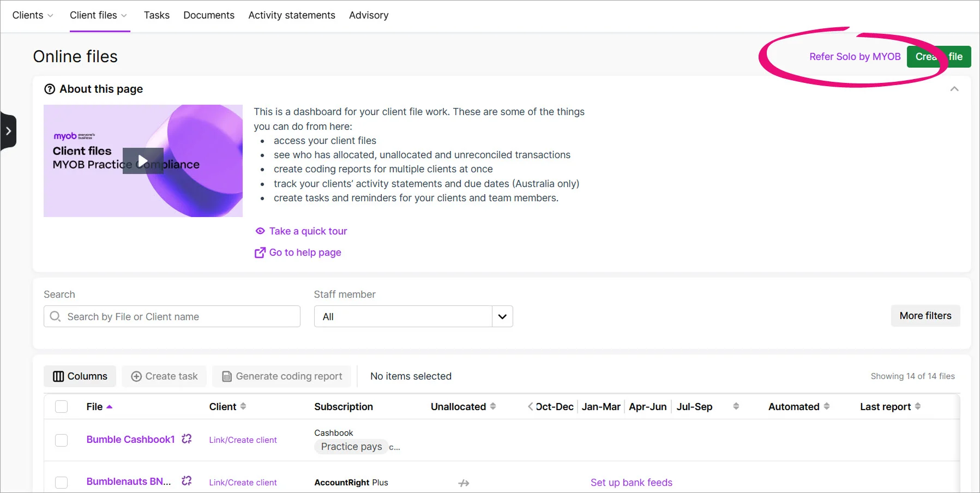Sort by File column ascending arrow
The width and height of the screenshot is (980, 493).
[110, 407]
